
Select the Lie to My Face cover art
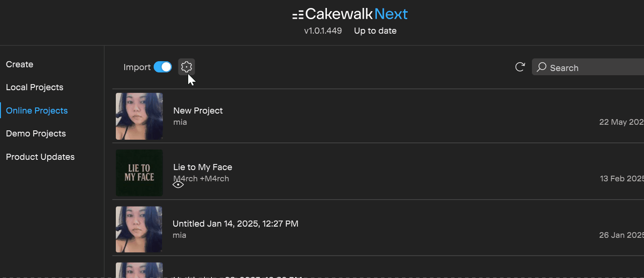point(139,173)
